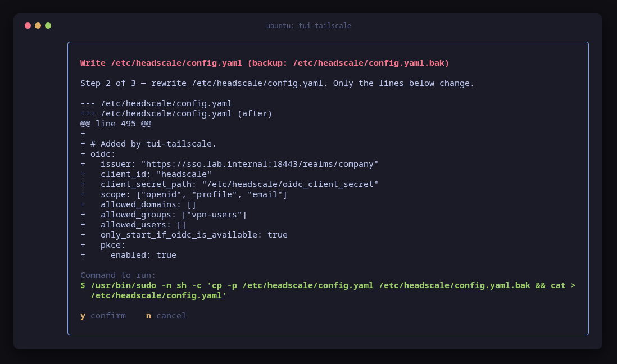The height and width of the screenshot is (364, 617).
Task: Click the 'only_start_if_oidc_is_available: true' line
Action: coord(184,235)
